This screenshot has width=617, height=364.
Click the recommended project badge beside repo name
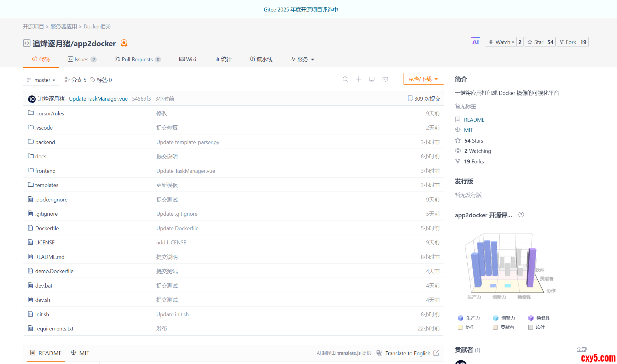(124, 43)
